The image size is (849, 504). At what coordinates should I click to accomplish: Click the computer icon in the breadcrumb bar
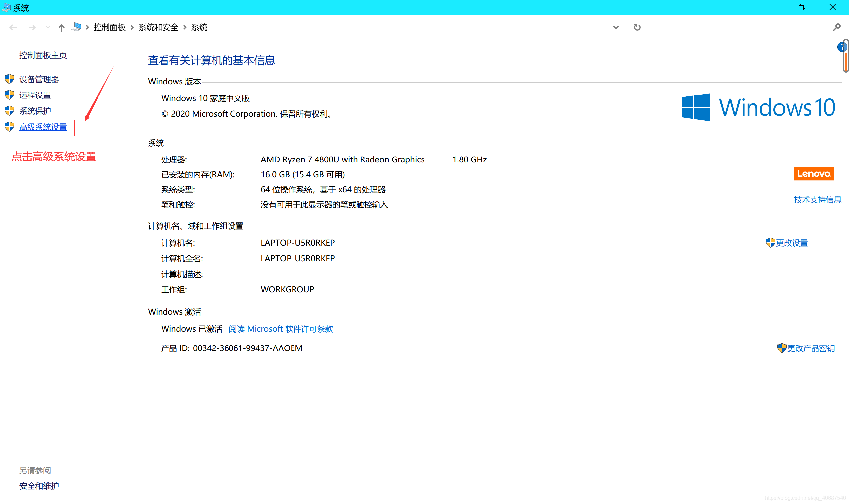[x=77, y=27]
